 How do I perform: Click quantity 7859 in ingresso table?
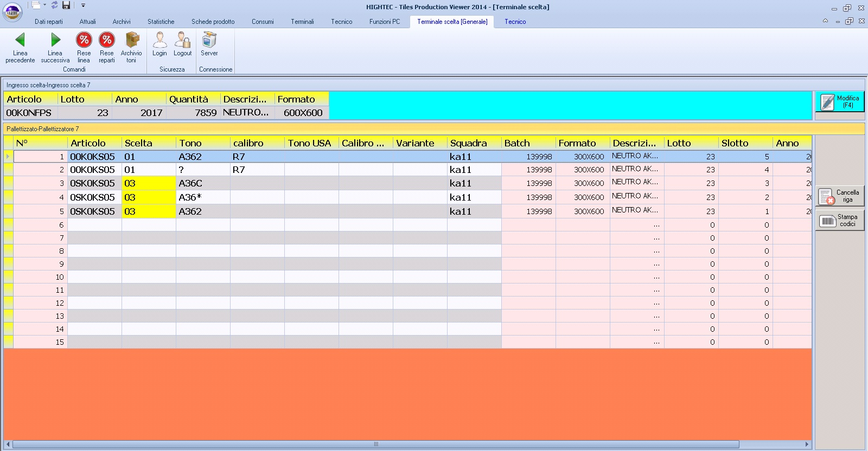[193, 113]
